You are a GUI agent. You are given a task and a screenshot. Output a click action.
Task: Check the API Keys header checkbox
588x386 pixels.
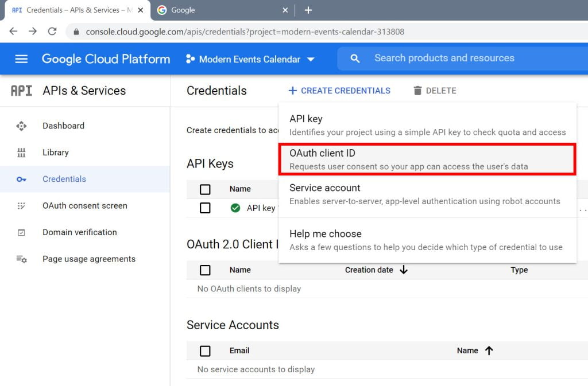204,189
